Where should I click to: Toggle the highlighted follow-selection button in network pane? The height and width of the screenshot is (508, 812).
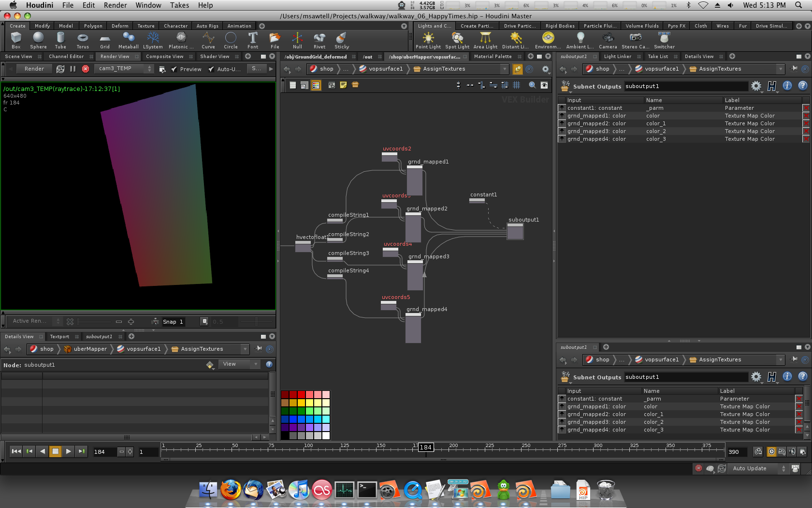(x=518, y=69)
